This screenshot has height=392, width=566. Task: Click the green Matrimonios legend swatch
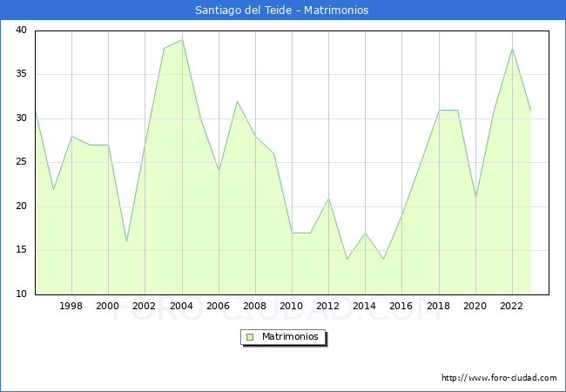click(249, 337)
